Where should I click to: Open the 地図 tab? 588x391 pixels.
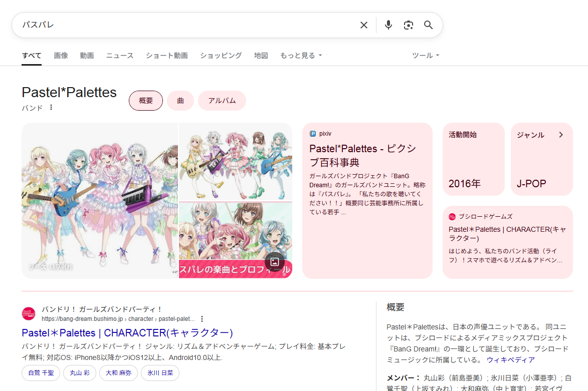click(261, 56)
